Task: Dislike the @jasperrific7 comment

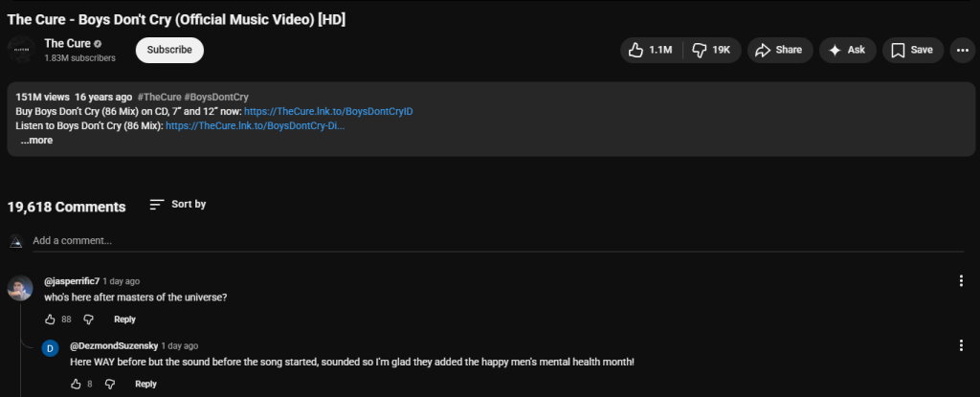Action: pos(89,320)
